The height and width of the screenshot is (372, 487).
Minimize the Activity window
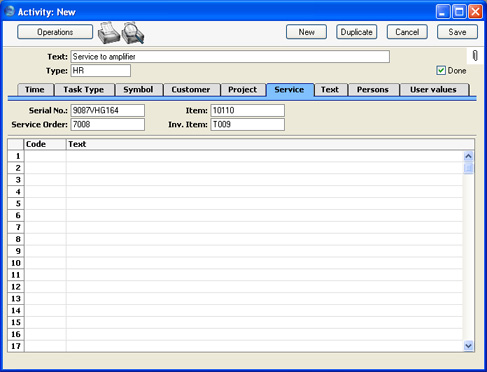click(x=443, y=12)
